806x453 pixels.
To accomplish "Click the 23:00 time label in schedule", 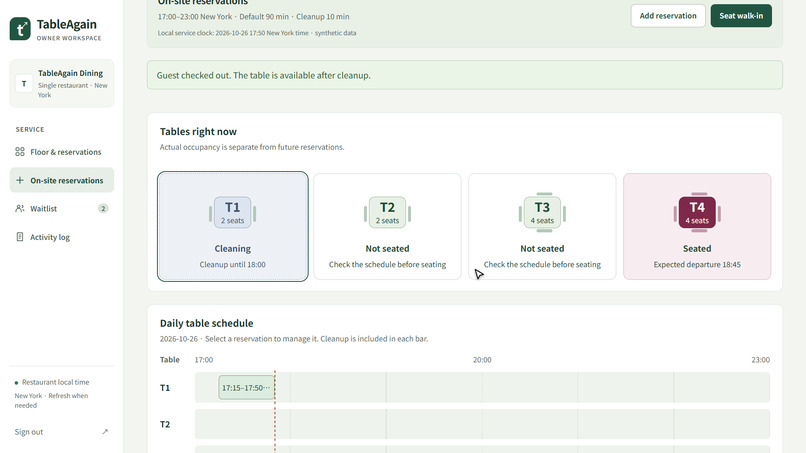I will [x=761, y=360].
